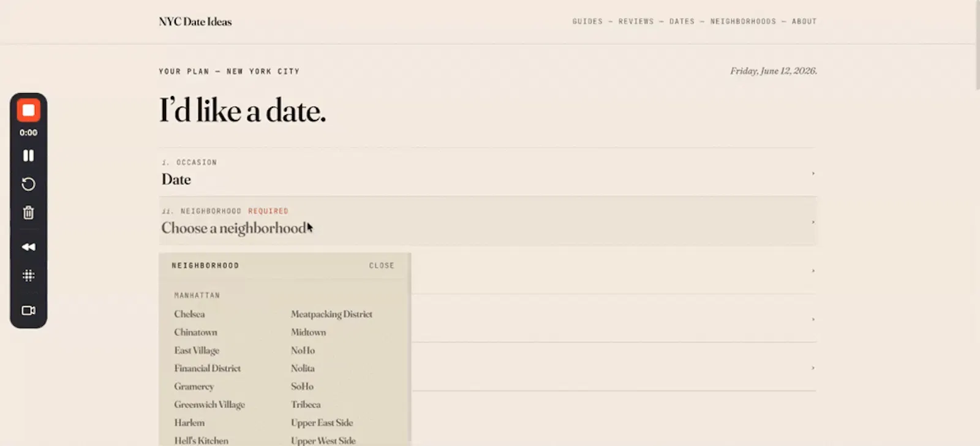The width and height of the screenshot is (980, 446).
Task: Open the Occasion field showing Date
Action: pyautogui.click(x=488, y=172)
